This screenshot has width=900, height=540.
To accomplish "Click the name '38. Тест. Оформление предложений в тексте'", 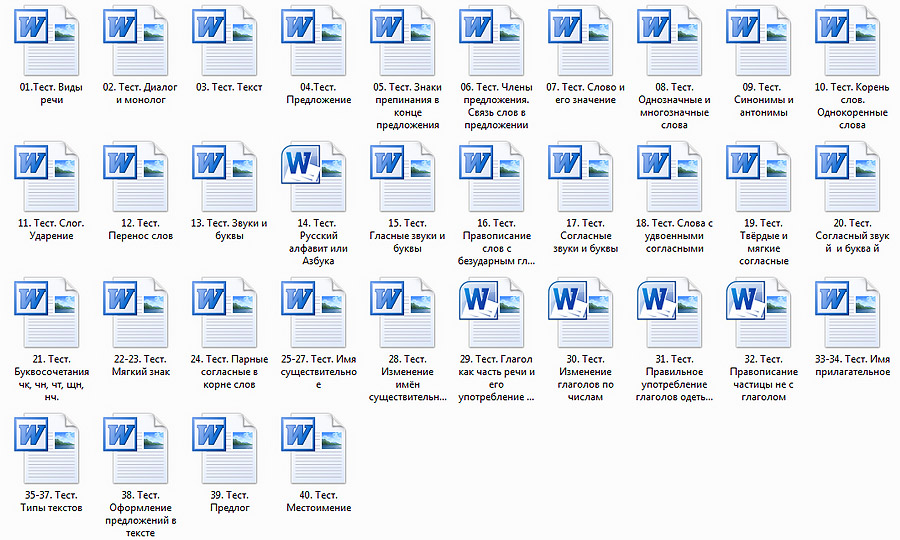I will point(141,514).
